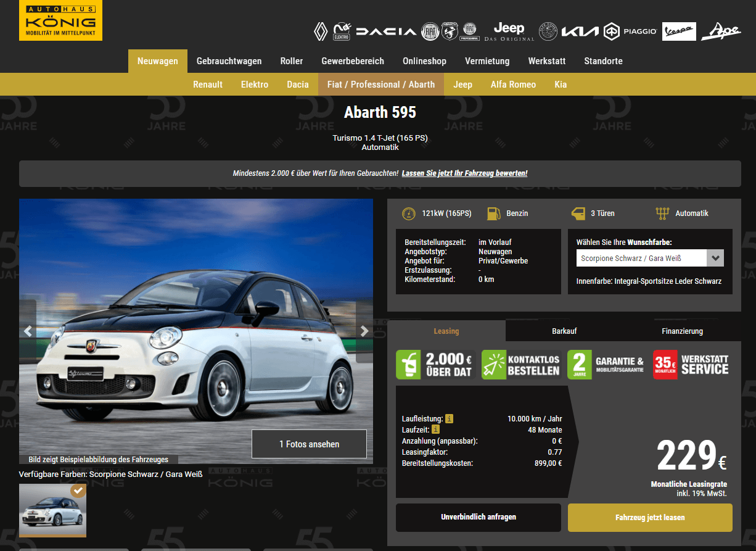Click the 121kW power gauge icon
The image size is (756, 551).
click(x=408, y=214)
